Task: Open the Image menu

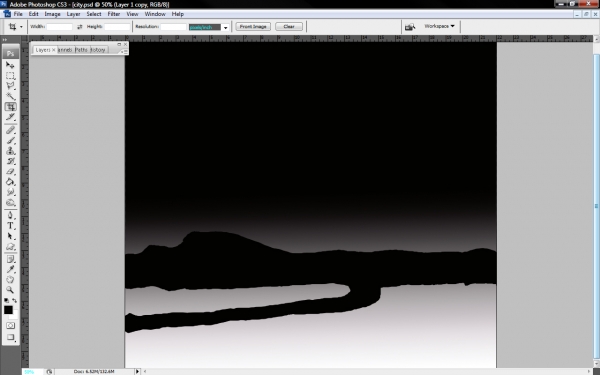Action: pos(52,14)
